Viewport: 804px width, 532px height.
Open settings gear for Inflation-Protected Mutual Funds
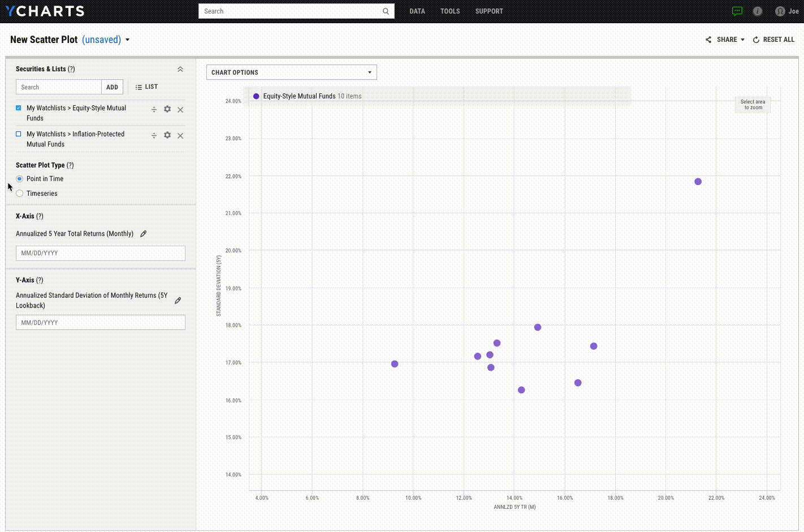[x=167, y=135]
